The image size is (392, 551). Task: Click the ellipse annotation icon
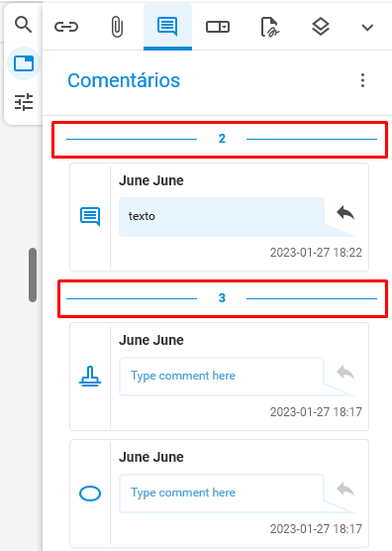coord(90,493)
